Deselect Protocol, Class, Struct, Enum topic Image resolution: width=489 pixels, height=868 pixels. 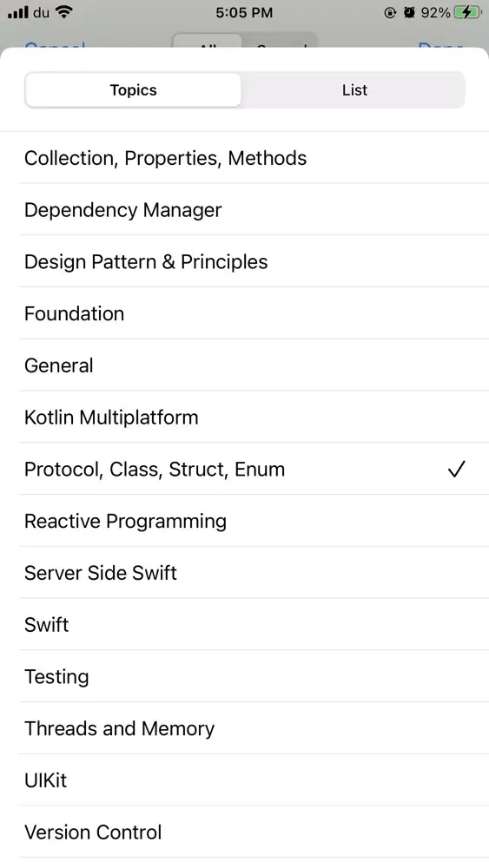pyautogui.click(x=244, y=469)
